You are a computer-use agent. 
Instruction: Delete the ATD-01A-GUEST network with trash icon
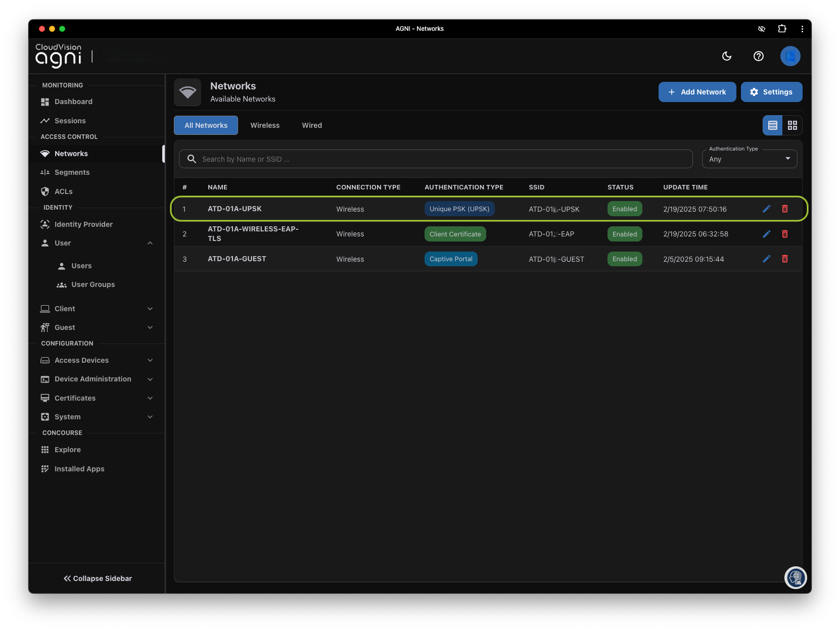coord(784,259)
